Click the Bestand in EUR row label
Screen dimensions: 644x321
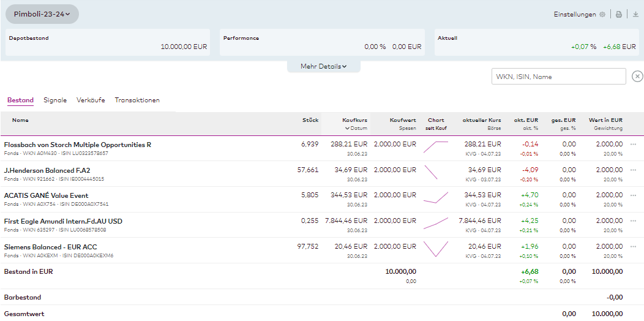click(x=28, y=271)
